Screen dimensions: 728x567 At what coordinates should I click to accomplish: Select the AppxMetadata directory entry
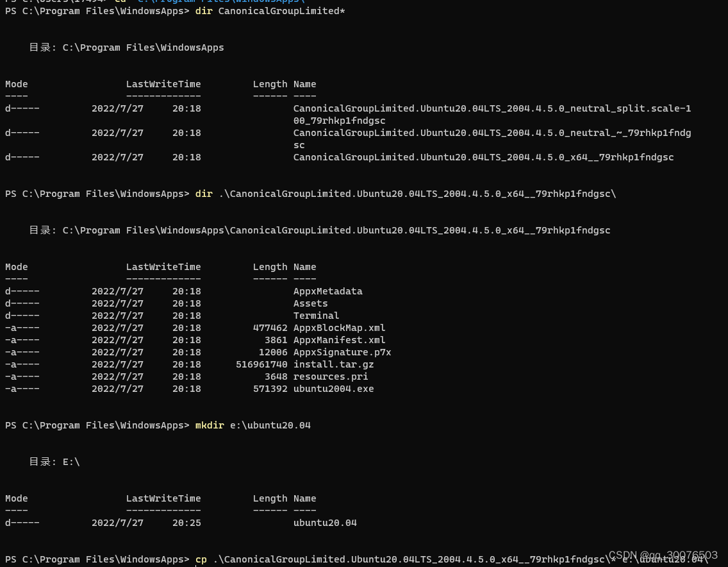[x=327, y=291]
